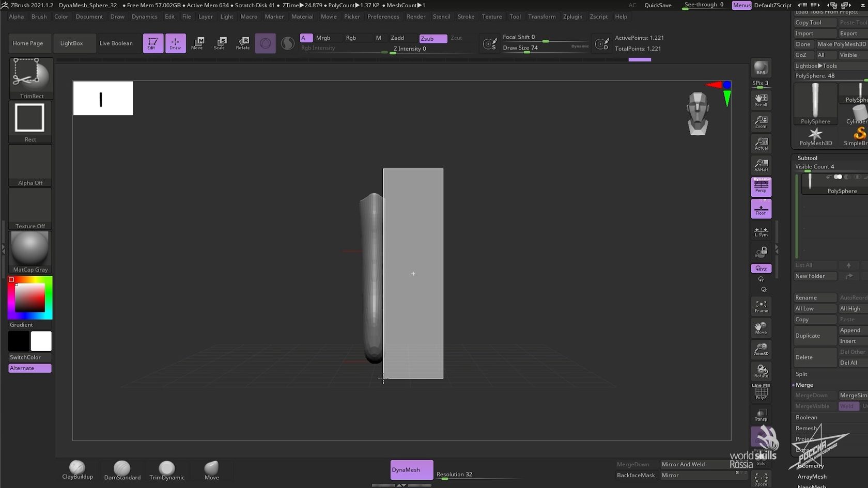868x488 pixels.
Task: Toggle the Floor grid
Action: (761, 209)
